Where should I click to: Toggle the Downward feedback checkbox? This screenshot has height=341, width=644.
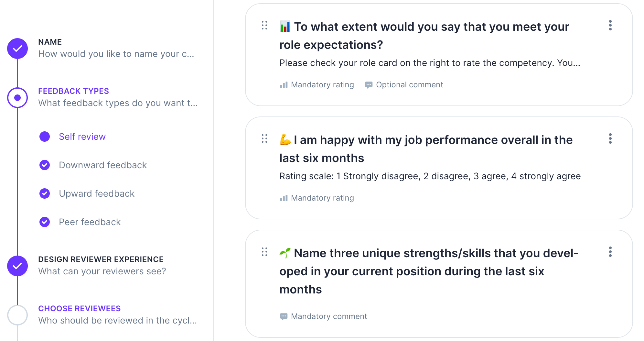click(44, 165)
